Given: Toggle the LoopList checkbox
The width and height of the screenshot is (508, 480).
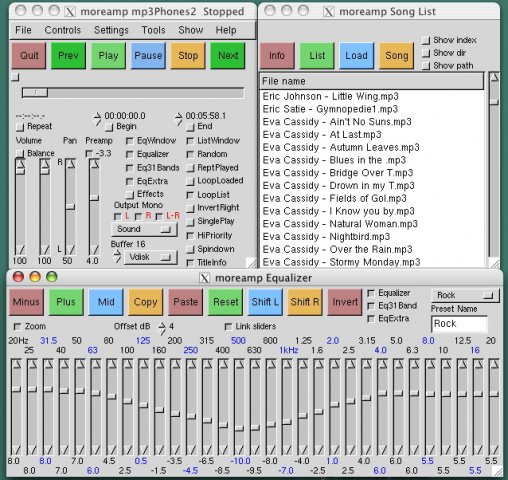Looking at the screenshot, I should tap(190, 195).
